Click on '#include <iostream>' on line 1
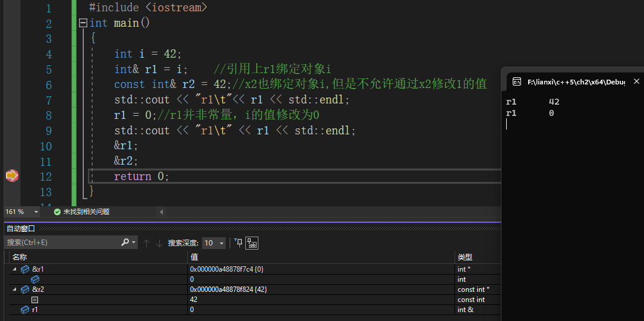 pos(148,7)
